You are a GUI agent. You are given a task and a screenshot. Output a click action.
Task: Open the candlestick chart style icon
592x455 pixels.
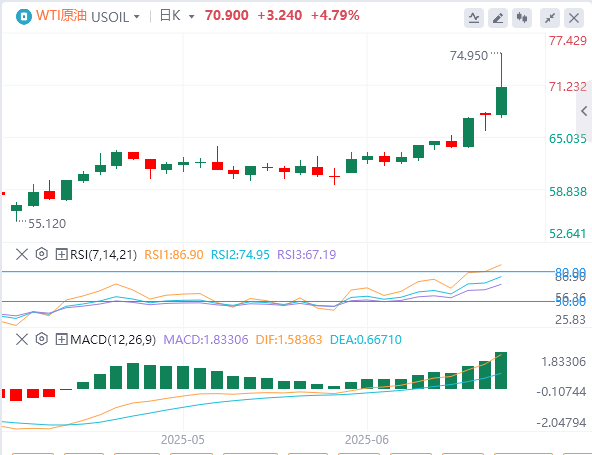522,18
